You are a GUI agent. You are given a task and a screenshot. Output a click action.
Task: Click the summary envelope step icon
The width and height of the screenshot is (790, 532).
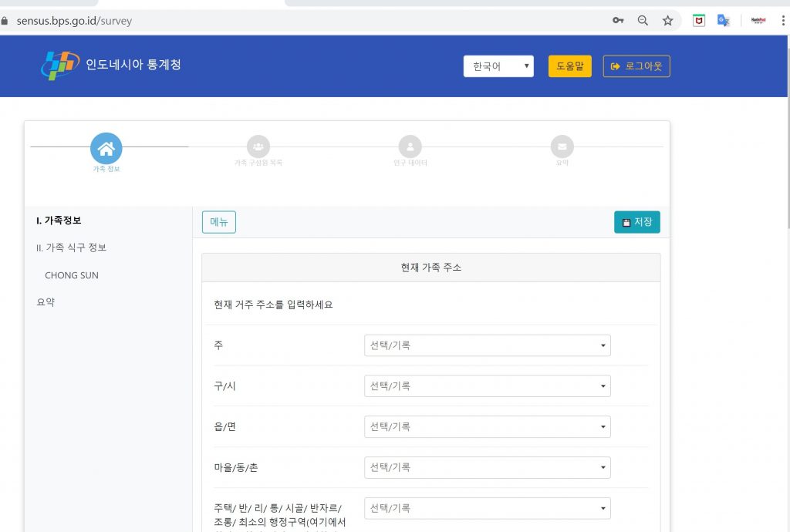562,146
